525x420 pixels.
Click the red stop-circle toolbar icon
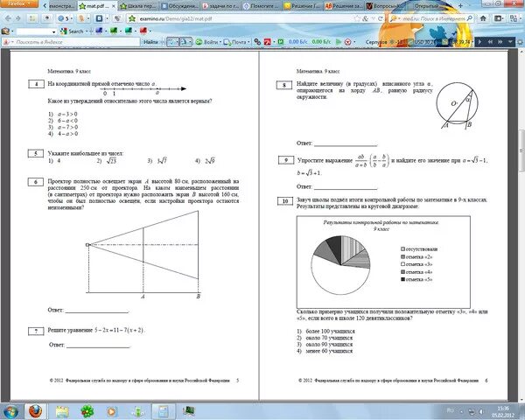[x=348, y=42]
